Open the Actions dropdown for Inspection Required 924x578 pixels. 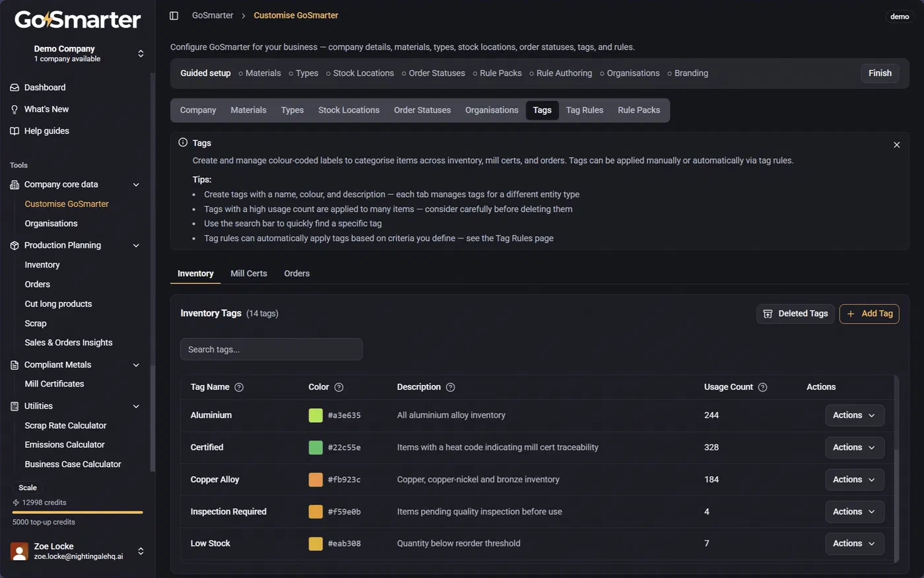(854, 511)
